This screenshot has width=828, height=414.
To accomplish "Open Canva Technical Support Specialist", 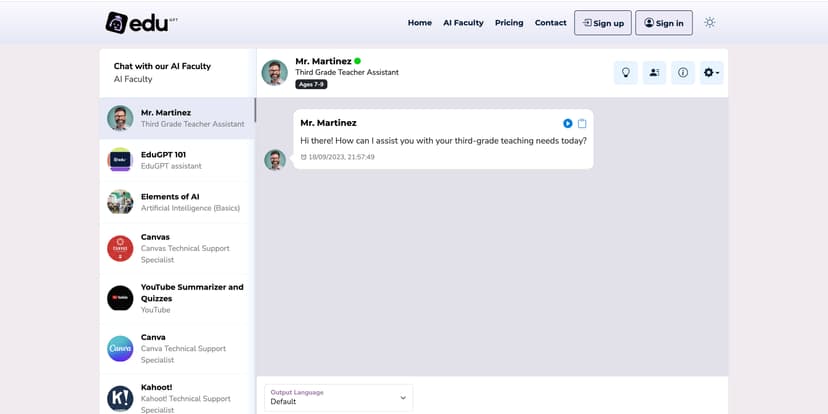I will 177,349.
